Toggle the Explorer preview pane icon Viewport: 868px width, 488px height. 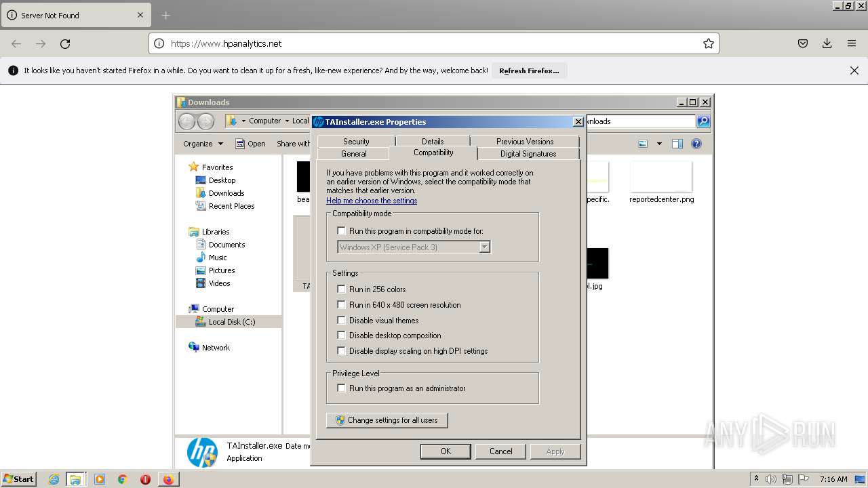(x=677, y=144)
